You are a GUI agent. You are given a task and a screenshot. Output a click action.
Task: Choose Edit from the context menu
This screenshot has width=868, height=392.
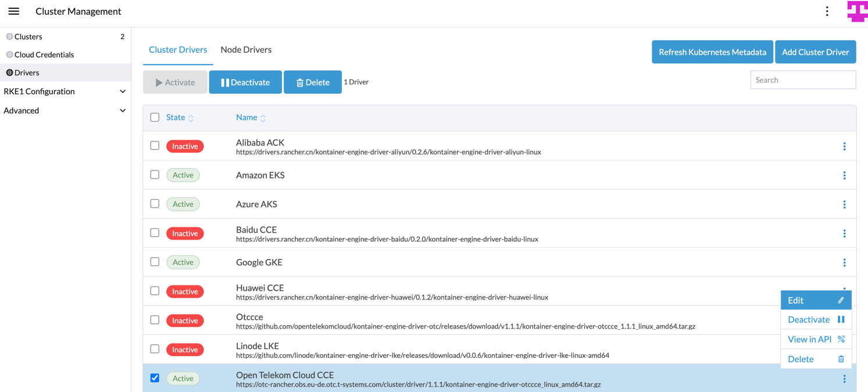(x=816, y=300)
